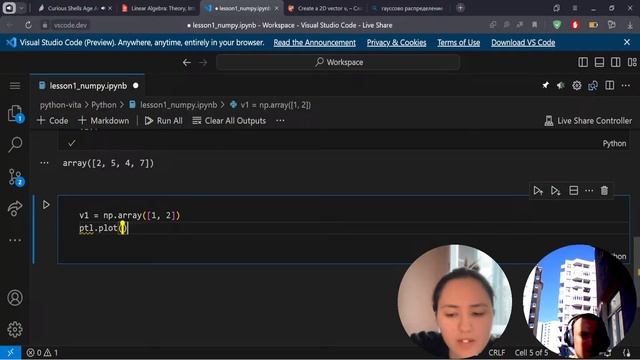Open the Explorer view in activity bar
The width and height of the screenshot is (640, 360).
tap(15, 113)
